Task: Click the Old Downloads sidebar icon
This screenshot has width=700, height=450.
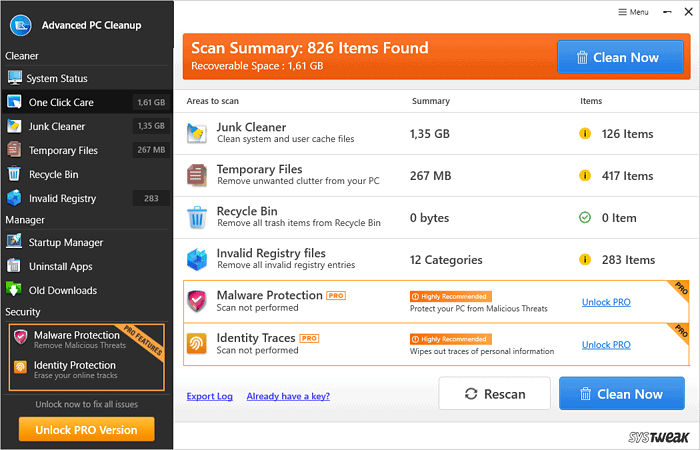Action: 14,290
